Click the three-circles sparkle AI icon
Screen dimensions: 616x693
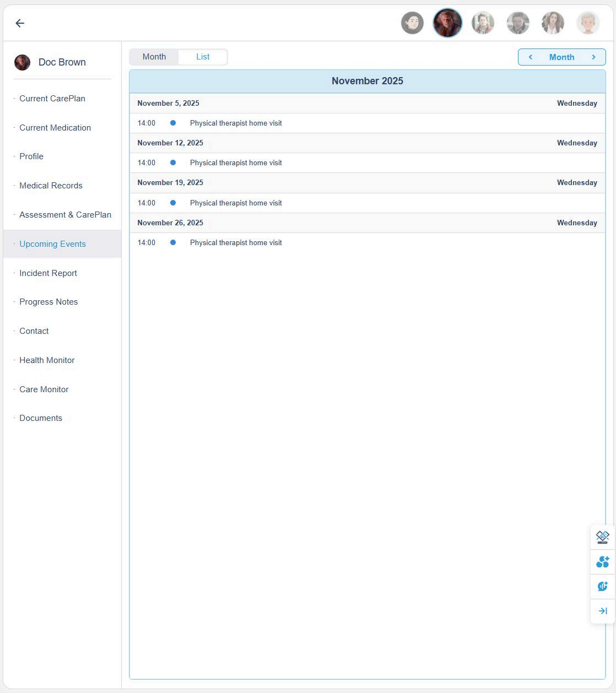pos(602,562)
